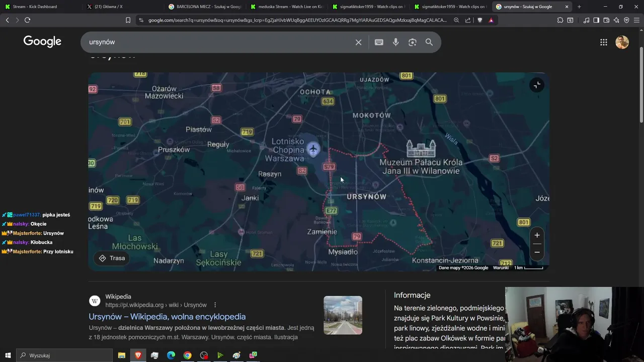The height and width of the screenshot is (362, 644).
Task: Reload the current page
Action: click(27, 20)
